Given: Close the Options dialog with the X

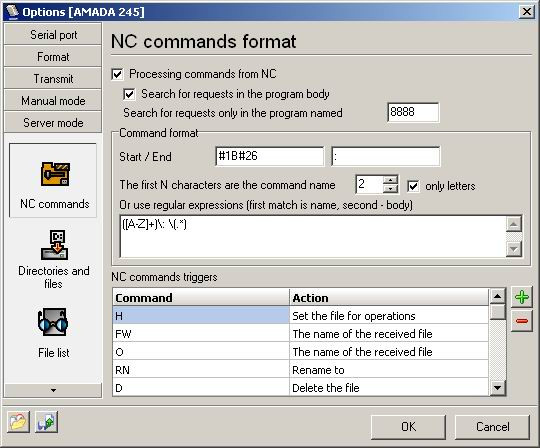Looking at the screenshot, I should point(527,12).
